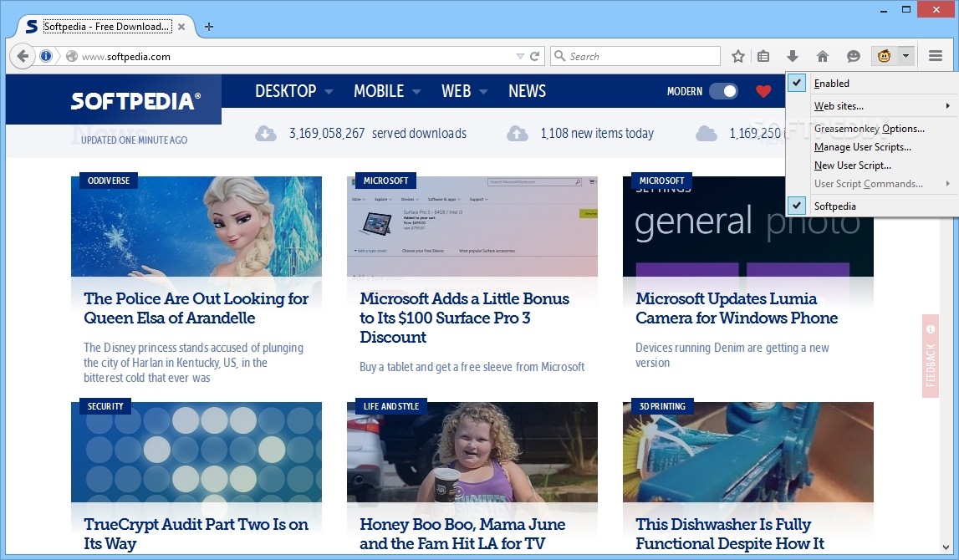The width and height of the screenshot is (959, 560).
Task: Expand the MOBILE menu arrow
Action: point(416,92)
